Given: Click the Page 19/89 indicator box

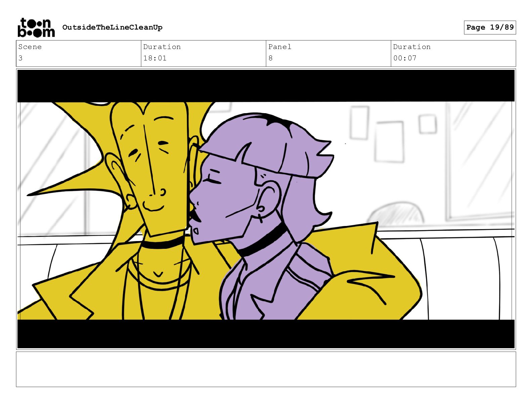Looking at the screenshot, I should 490,27.
